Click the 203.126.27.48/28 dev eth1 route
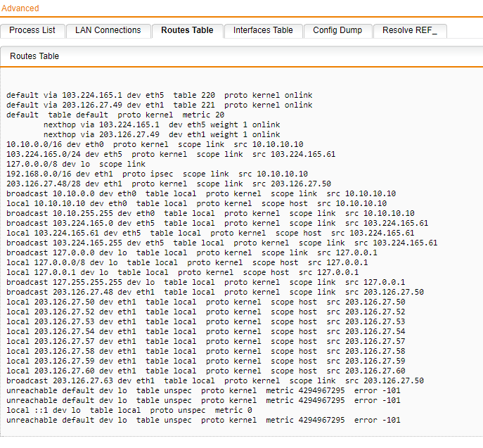483x448 pixels. coord(169,184)
